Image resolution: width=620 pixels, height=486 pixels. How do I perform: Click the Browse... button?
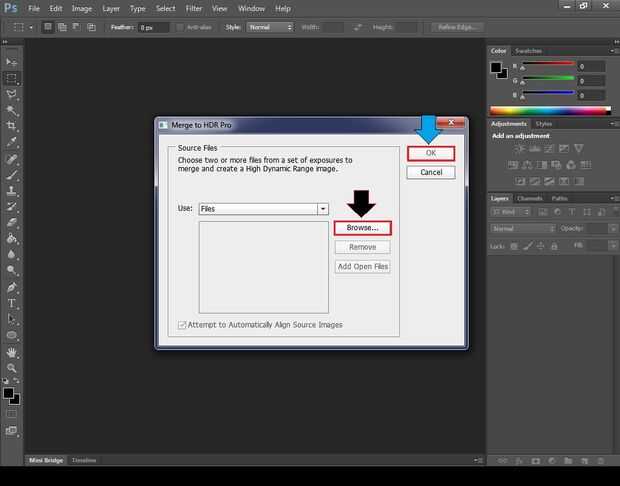pos(363,228)
